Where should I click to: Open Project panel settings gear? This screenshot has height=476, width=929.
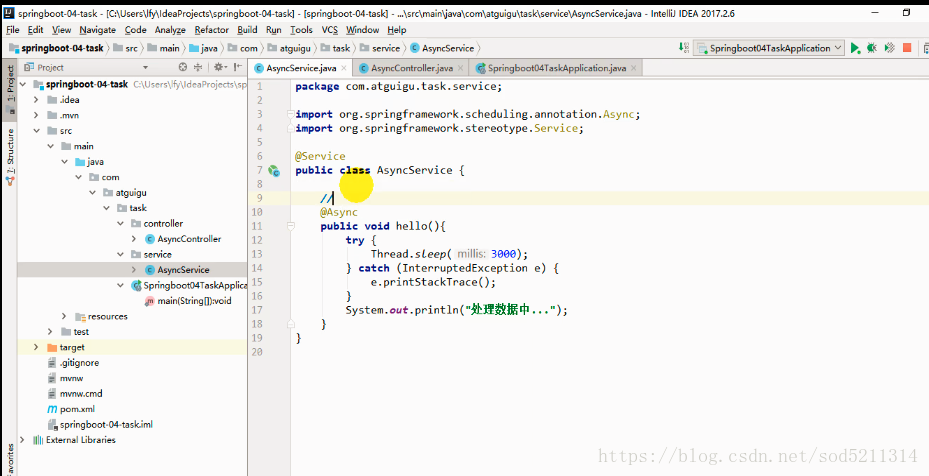pyautogui.click(x=218, y=67)
